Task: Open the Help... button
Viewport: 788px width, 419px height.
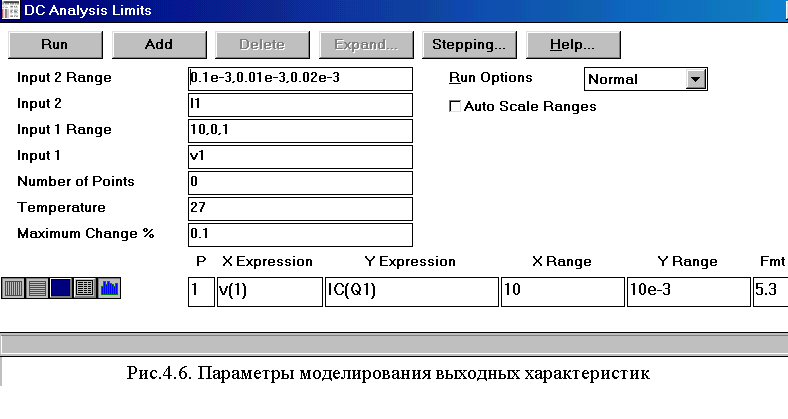Action: (573, 45)
